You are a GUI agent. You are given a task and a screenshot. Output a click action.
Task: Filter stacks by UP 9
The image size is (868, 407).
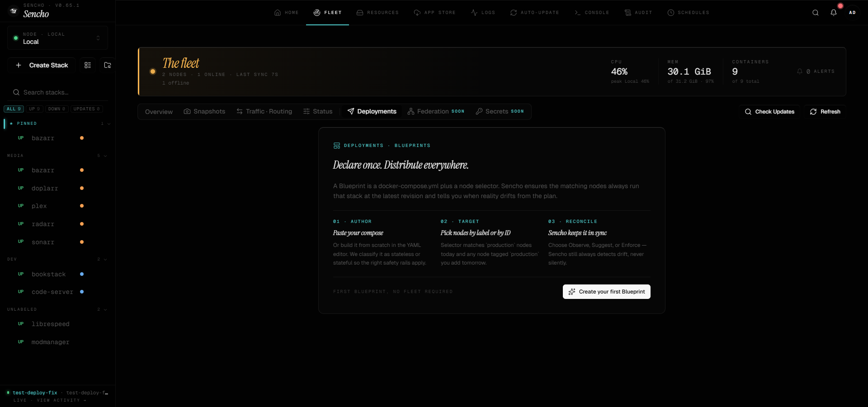(x=34, y=109)
